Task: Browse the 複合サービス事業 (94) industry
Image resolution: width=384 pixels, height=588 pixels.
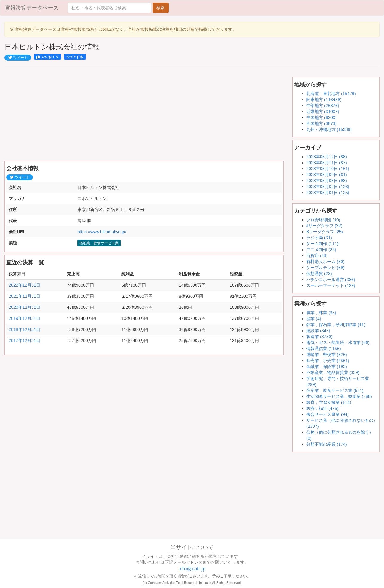Action: [x=327, y=414]
